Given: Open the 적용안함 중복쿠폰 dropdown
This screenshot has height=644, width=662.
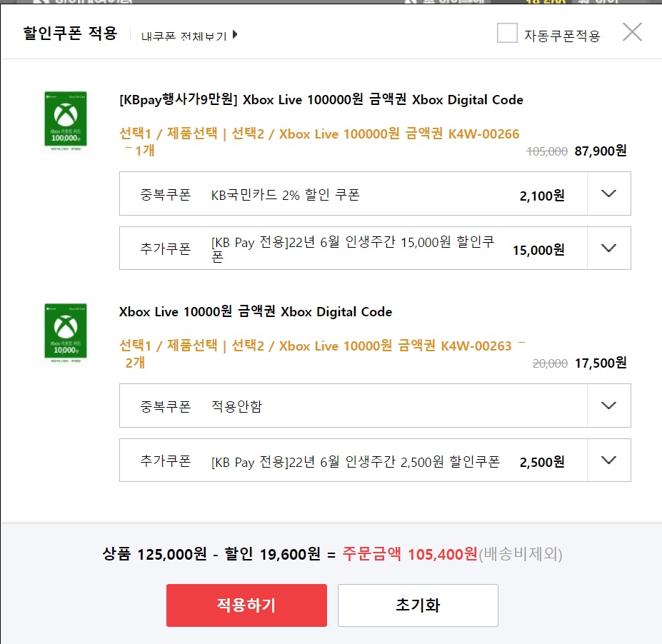Looking at the screenshot, I should [608, 406].
